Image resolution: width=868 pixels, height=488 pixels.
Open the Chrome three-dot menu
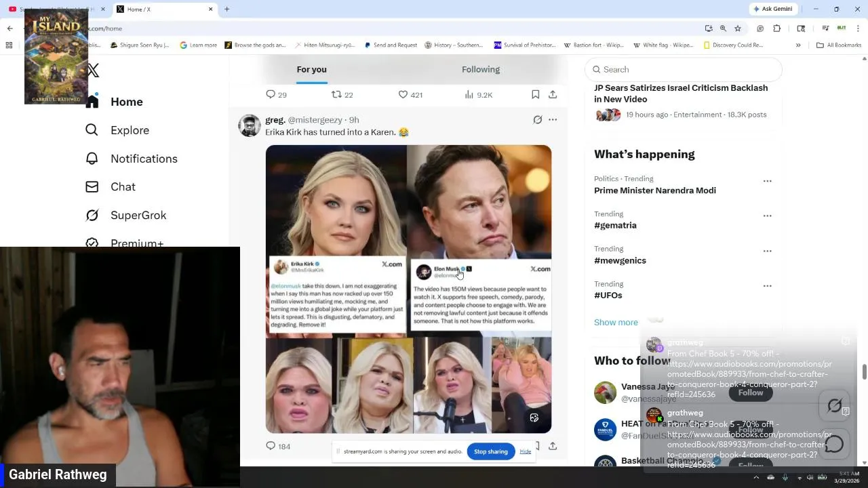[859, 28]
